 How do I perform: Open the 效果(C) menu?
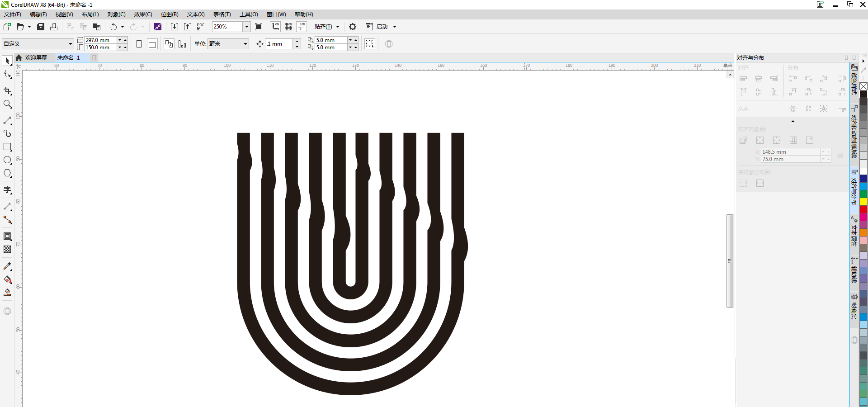(x=143, y=14)
